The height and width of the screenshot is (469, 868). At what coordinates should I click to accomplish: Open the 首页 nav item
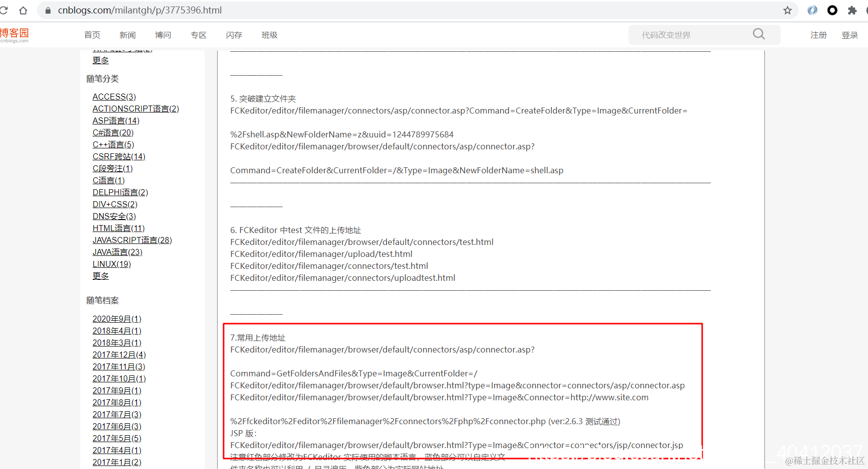(92, 35)
